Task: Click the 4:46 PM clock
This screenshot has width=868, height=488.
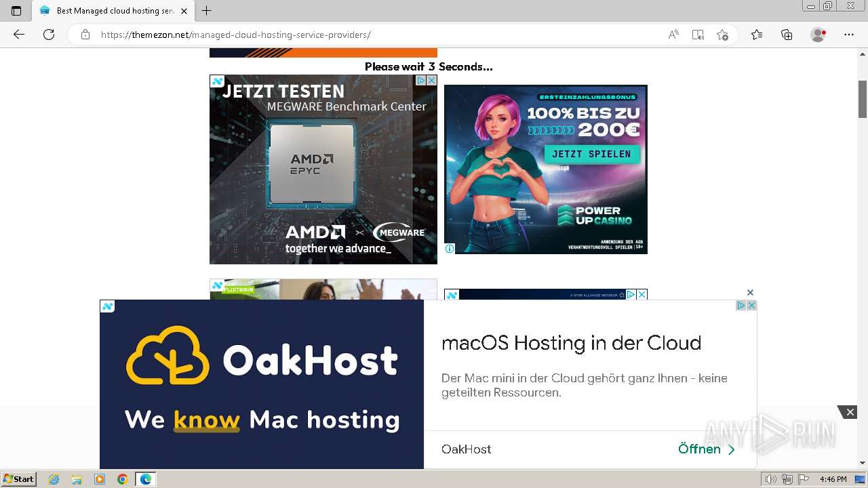Action: 833,479
